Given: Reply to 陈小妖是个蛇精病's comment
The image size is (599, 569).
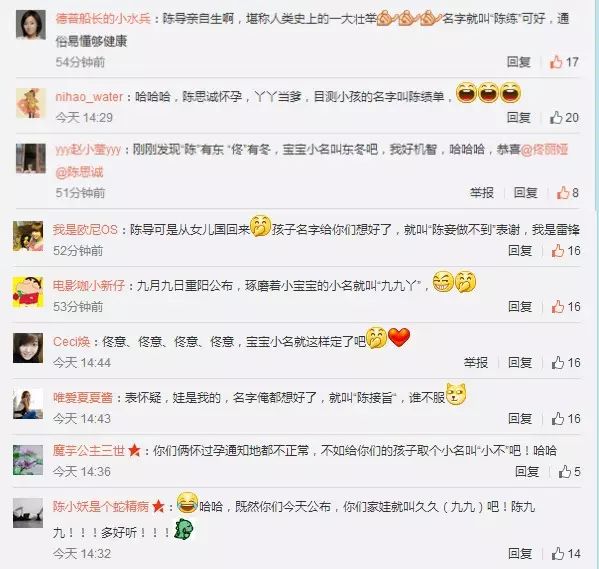Looking at the screenshot, I should 520,553.
